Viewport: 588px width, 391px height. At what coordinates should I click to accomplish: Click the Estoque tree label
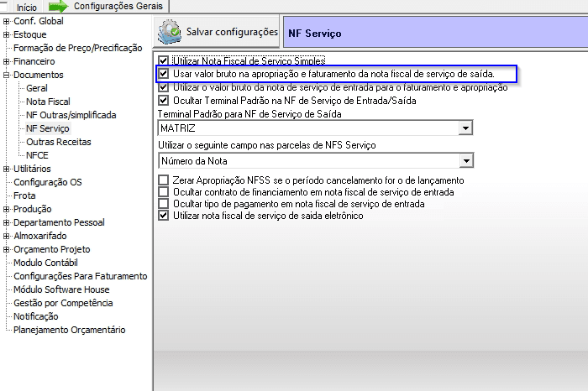point(30,34)
